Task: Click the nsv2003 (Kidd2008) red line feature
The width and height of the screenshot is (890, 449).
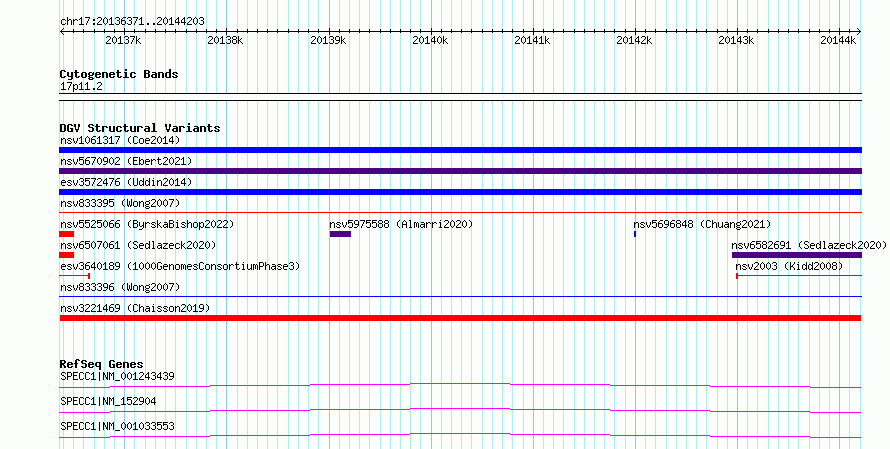Action: coord(799,276)
